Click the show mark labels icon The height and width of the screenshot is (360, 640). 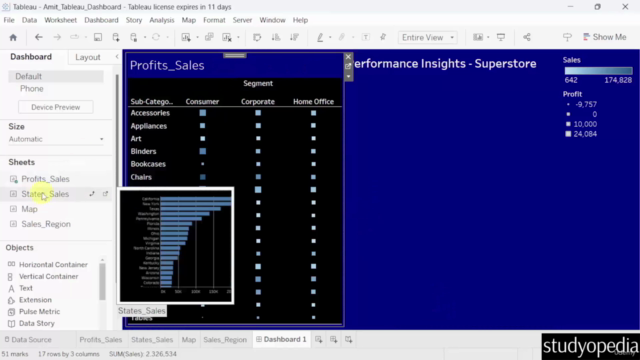click(366, 38)
